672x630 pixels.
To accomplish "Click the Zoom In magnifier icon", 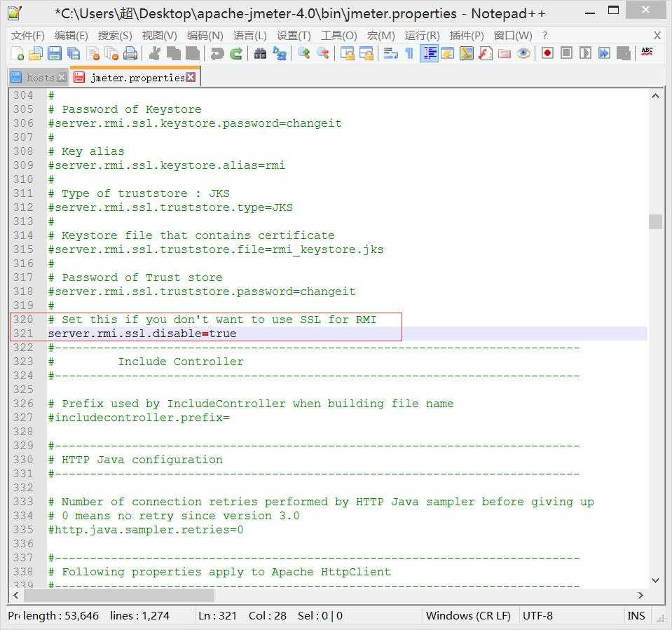I will coord(304,53).
